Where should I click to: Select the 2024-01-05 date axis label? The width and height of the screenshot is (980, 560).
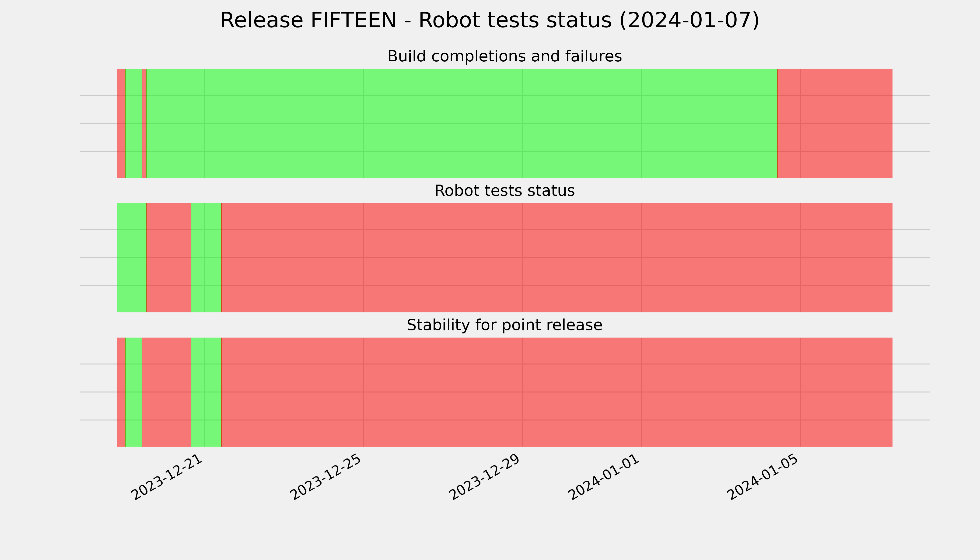click(x=763, y=477)
